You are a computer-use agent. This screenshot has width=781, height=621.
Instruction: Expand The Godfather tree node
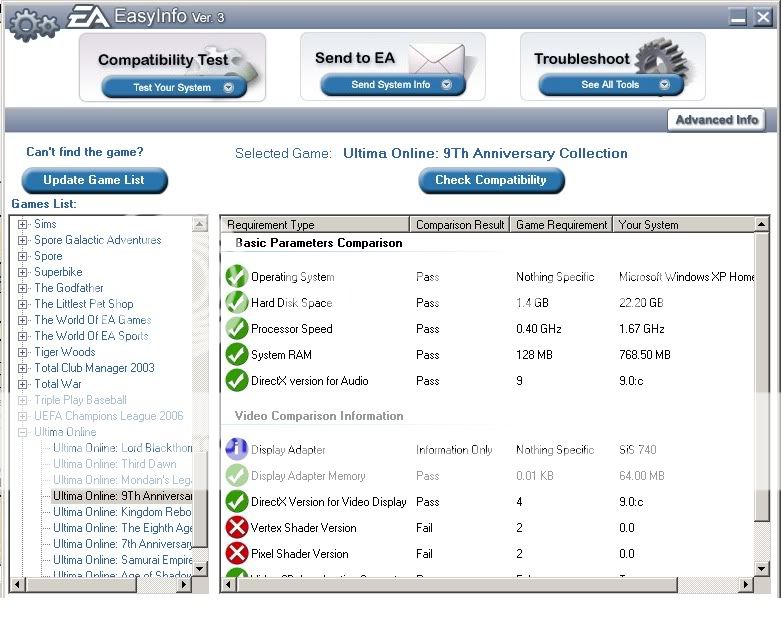click(22, 288)
